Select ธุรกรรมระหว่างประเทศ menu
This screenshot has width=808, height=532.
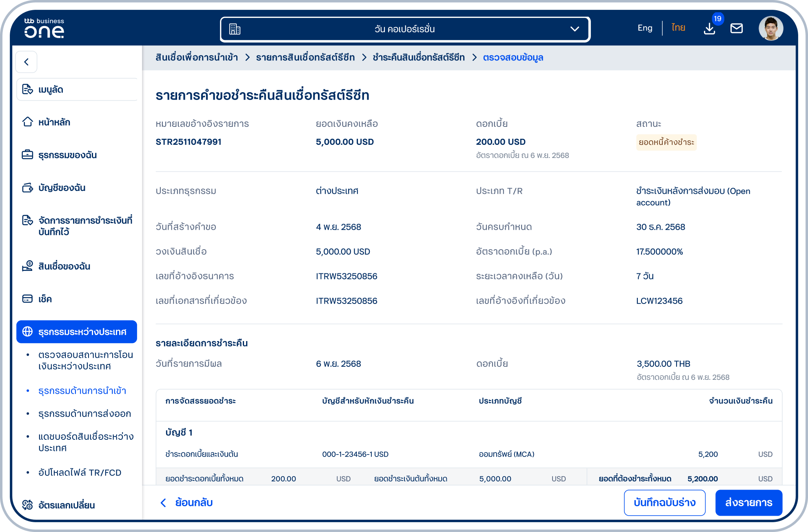pos(77,332)
